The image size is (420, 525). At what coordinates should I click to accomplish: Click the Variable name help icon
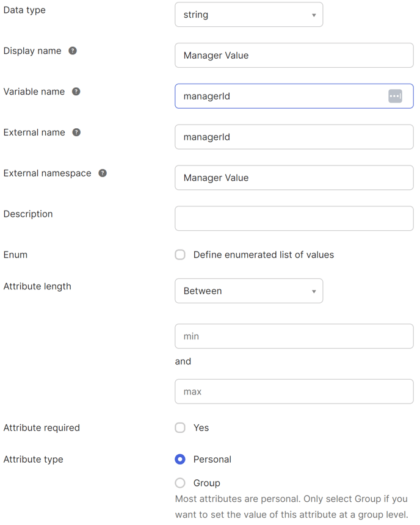click(76, 92)
